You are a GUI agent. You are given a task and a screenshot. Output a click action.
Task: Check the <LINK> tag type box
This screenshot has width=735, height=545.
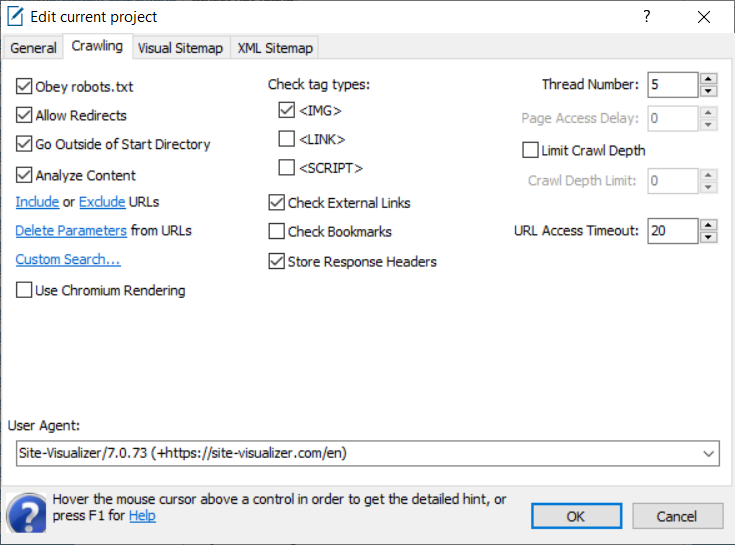point(287,139)
